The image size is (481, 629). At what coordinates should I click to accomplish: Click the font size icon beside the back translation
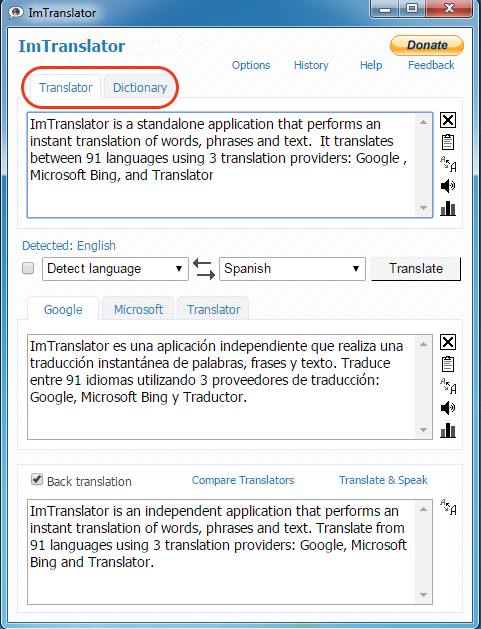click(x=448, y=507)
